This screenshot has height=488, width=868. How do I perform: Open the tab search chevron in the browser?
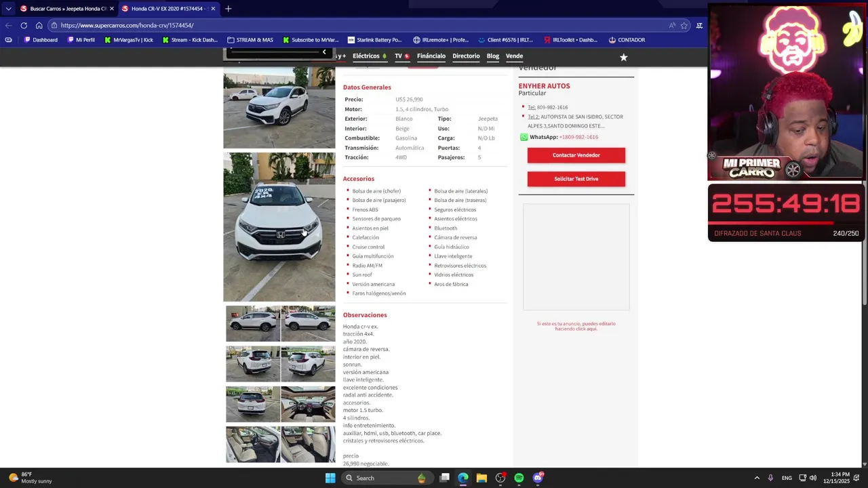(x=8, y=9)
